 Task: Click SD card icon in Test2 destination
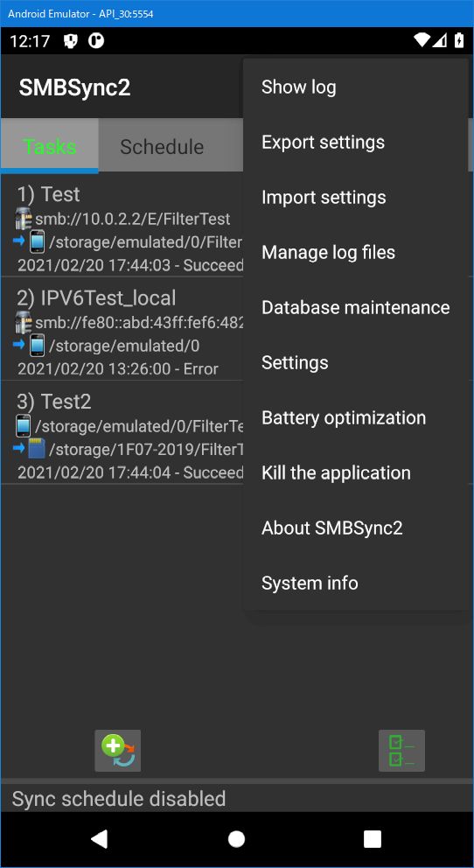pos(37,450)
